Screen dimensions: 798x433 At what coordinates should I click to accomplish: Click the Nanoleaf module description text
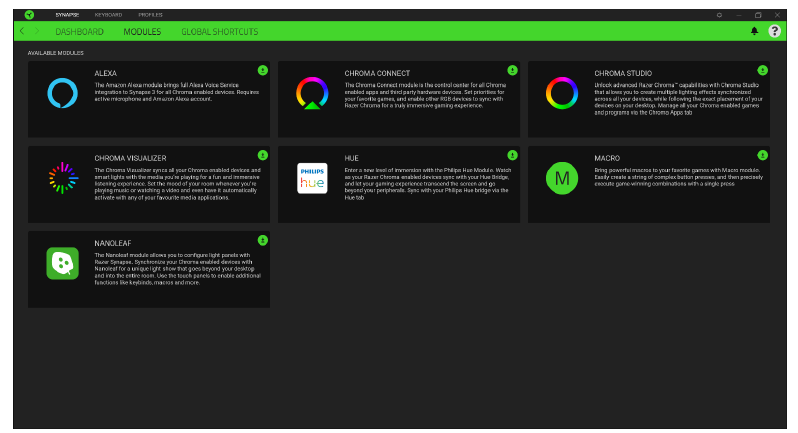[x=178, y=269]
